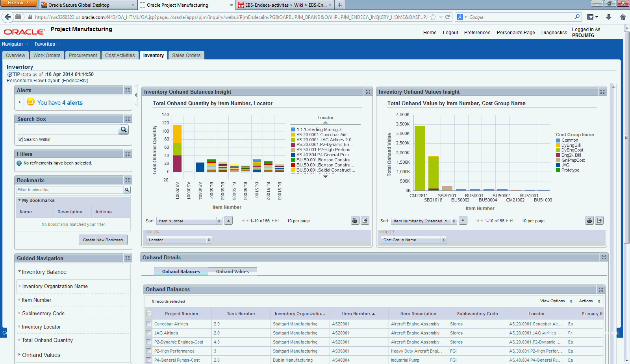The width and height of the screenshot is (630, 364).
Task: Open the View Options menu
Action: 556,301
